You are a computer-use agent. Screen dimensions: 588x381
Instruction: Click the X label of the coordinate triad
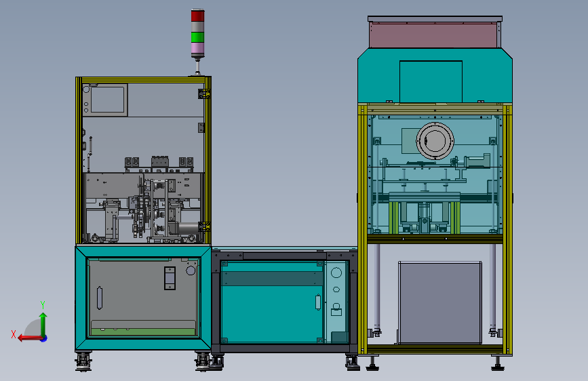coord(14,334)
